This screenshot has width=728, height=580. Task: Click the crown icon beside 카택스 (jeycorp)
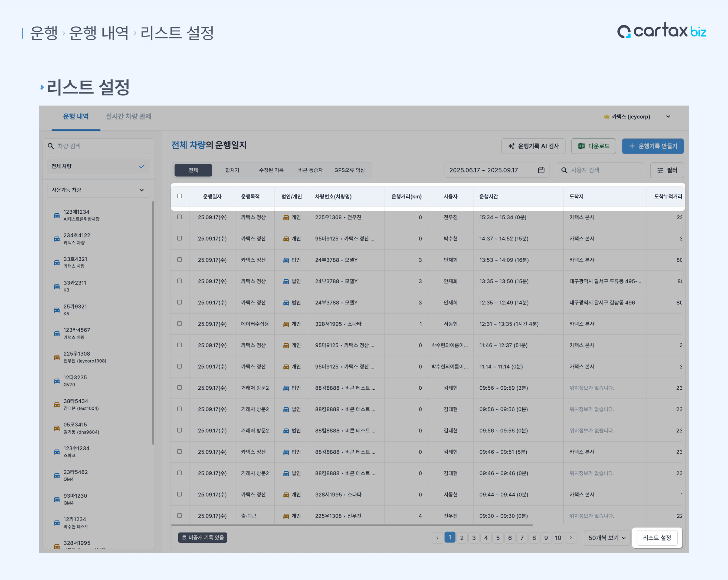tap(606, 117)
